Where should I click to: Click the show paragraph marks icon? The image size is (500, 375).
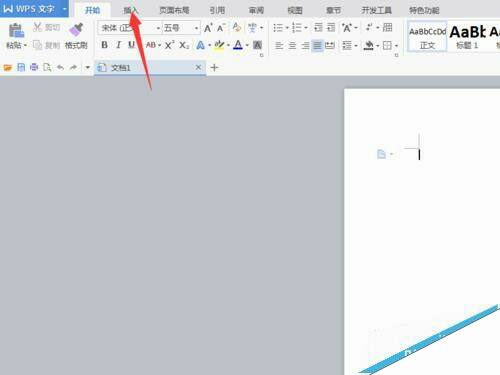click(369, 27)
